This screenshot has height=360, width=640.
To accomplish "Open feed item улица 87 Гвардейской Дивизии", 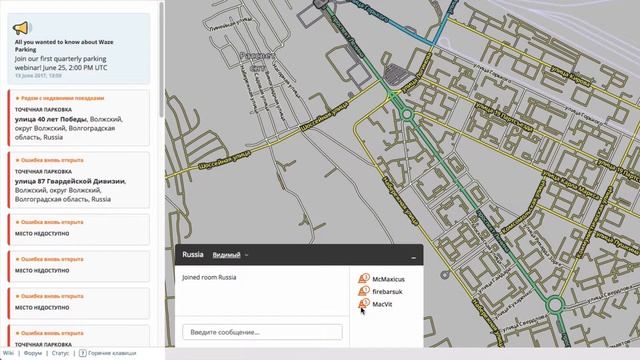I will [78, 180].
